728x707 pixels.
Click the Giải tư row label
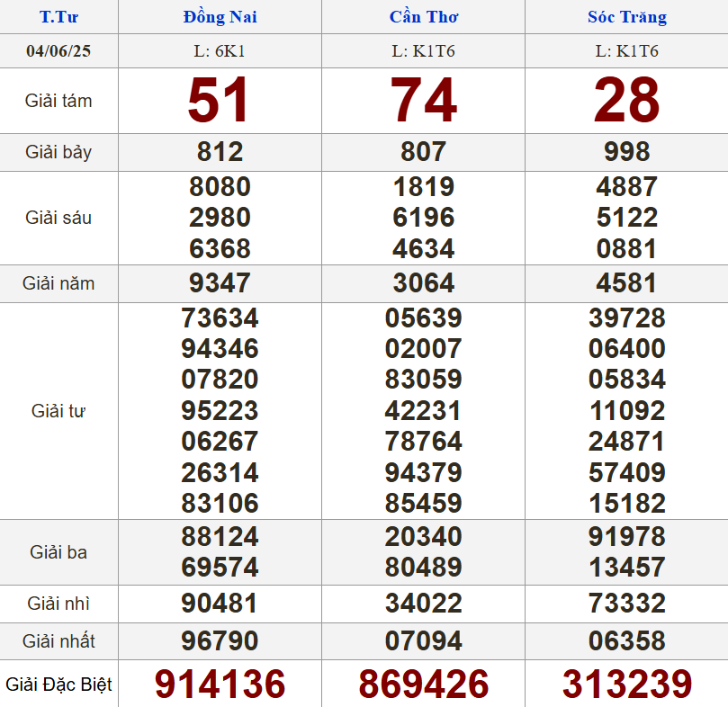point(58,411)
